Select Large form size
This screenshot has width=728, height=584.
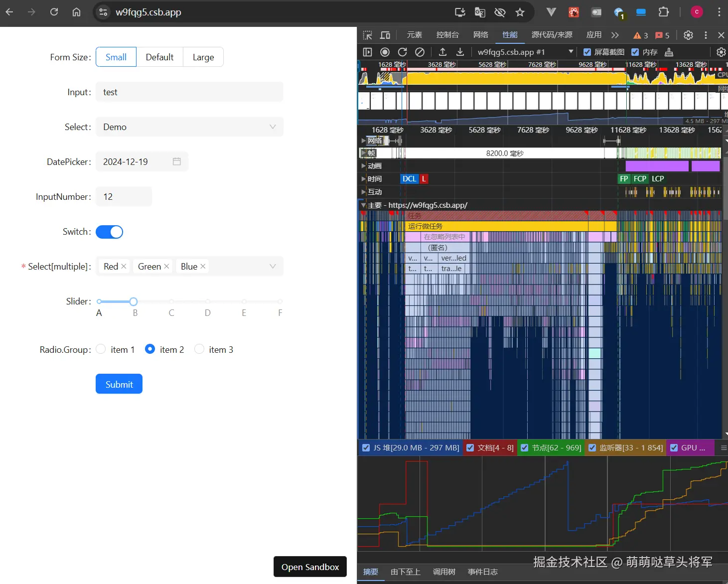203,57
